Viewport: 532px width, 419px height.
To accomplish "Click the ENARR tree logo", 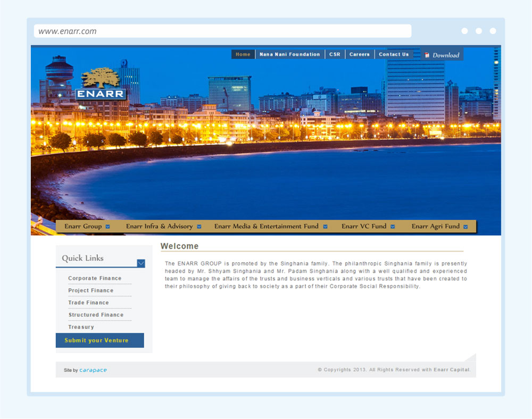I will [101, 83].
